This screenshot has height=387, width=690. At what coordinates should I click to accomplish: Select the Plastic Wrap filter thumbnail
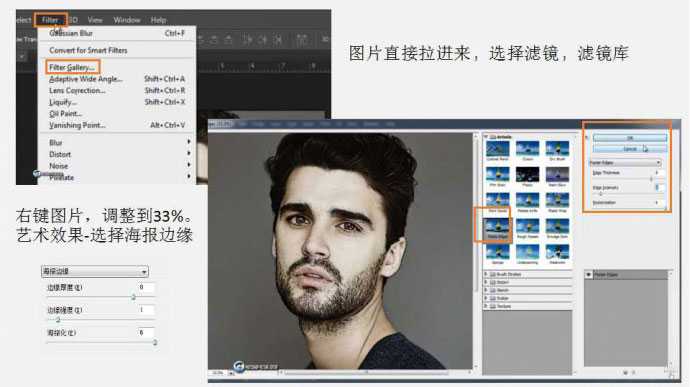click(x=558, y=200)
